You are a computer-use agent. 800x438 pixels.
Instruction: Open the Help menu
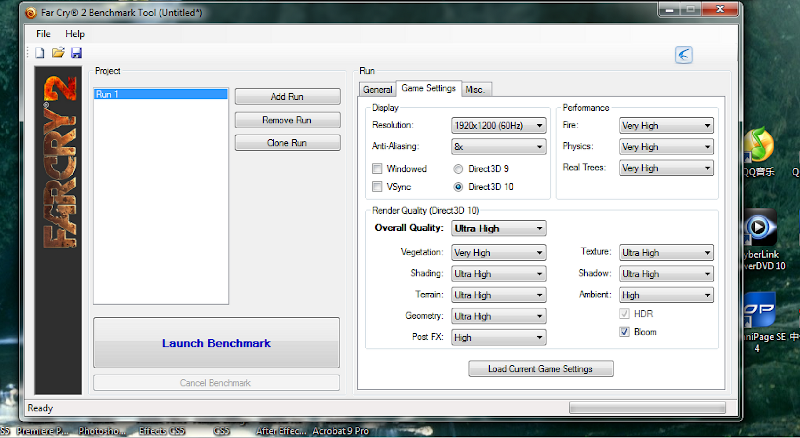(75, 34)
